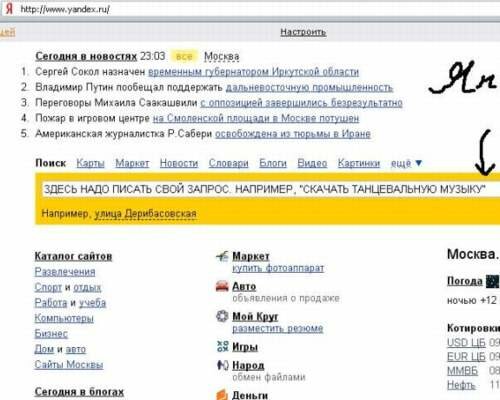Switch to the Маркет search tab

pos(132,163)
